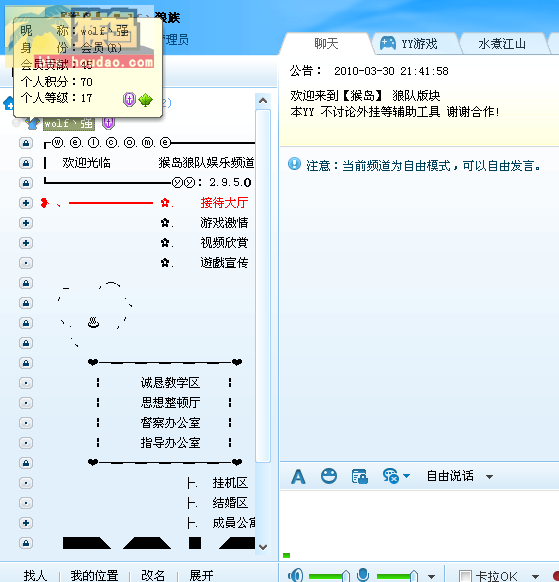Screen dimensions: 559x582
Task: Mute the speaker volume icon
Action: (295, 576)
